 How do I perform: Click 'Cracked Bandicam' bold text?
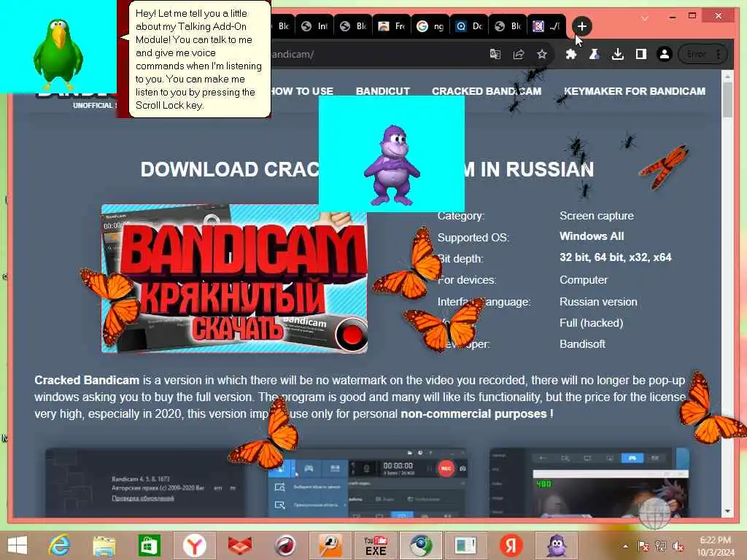click(x=87, y=380)
